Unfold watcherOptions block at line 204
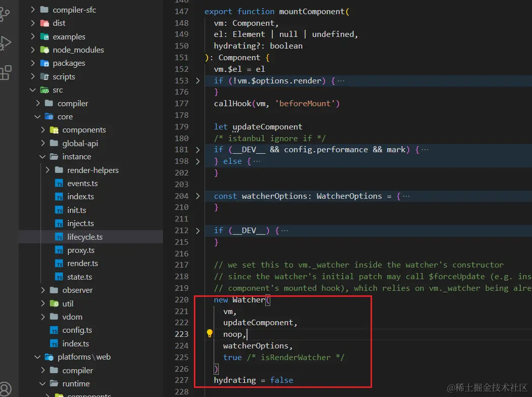 198,196
